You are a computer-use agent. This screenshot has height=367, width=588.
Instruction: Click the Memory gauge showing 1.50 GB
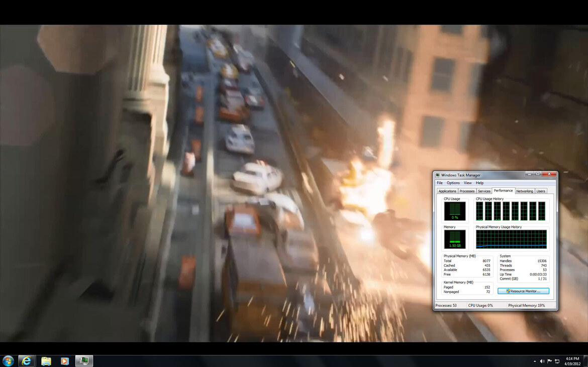tap(454, 239)
